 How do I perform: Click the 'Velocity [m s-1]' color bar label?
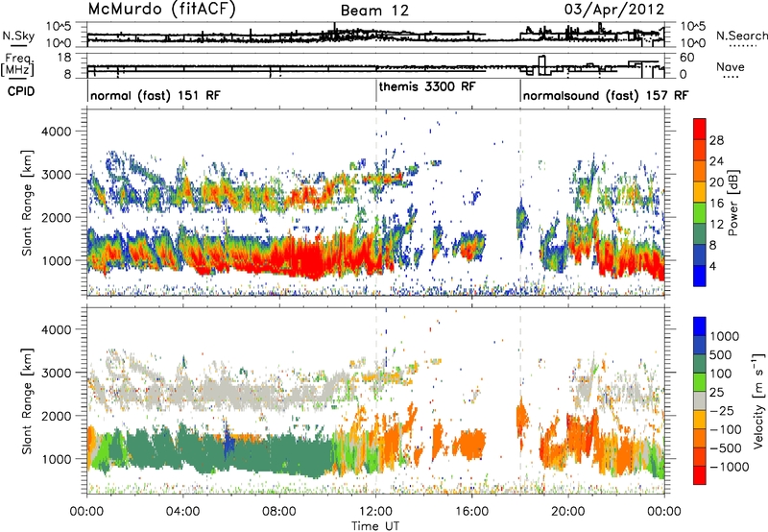tap(758, 400)
